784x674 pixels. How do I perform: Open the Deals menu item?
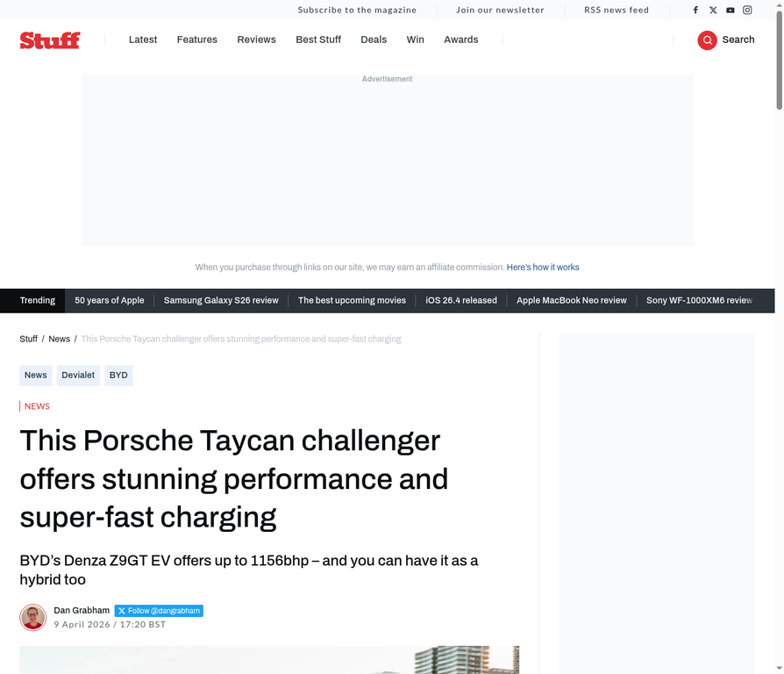click(x=374, y=39)
